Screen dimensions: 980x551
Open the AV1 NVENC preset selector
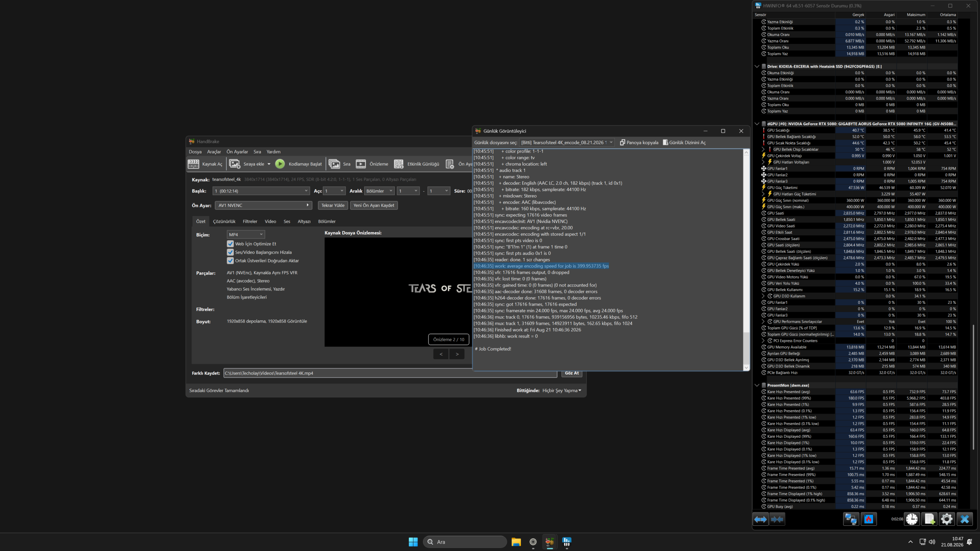(263, 205)
